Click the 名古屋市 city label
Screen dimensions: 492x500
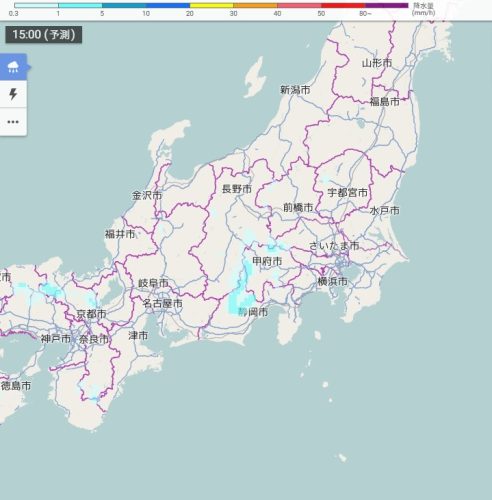162,303
